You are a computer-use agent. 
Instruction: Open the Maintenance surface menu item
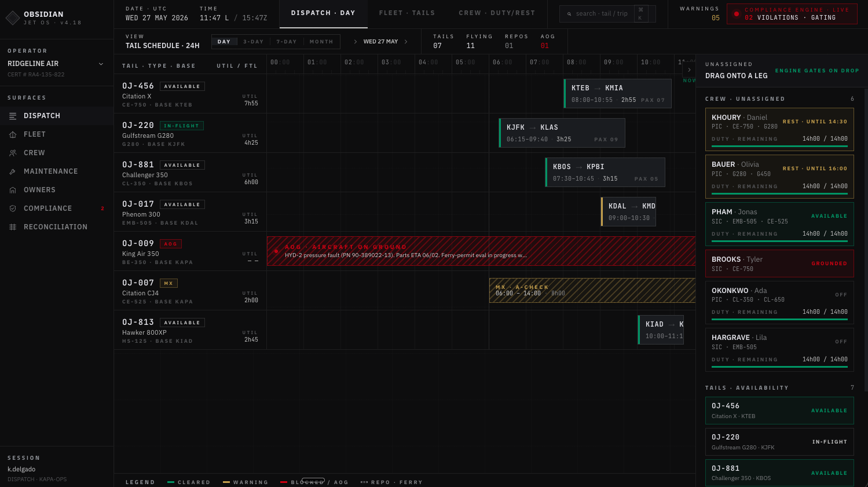[57, 171]
